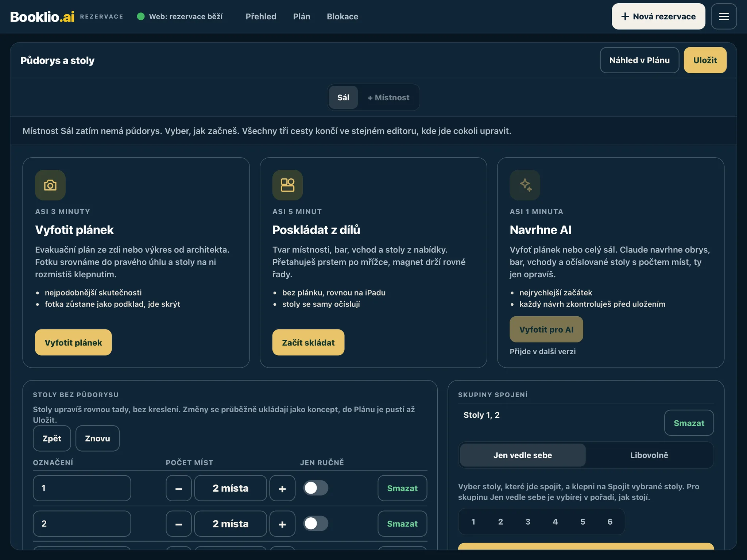Delete table 2 with Smazat

coord(402,524)
